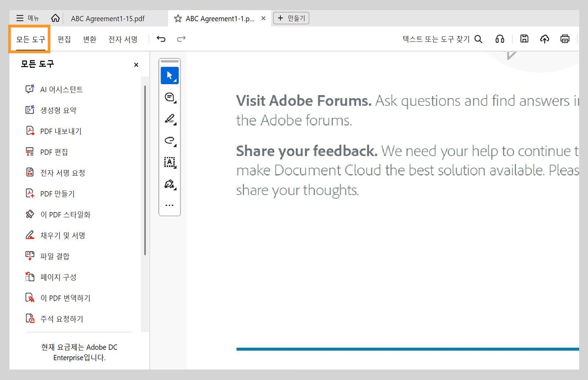Image resolution: width=588 pixels, height=380 pixels.
Task: Open PDF 내보내기 tool
Action: 61,131
